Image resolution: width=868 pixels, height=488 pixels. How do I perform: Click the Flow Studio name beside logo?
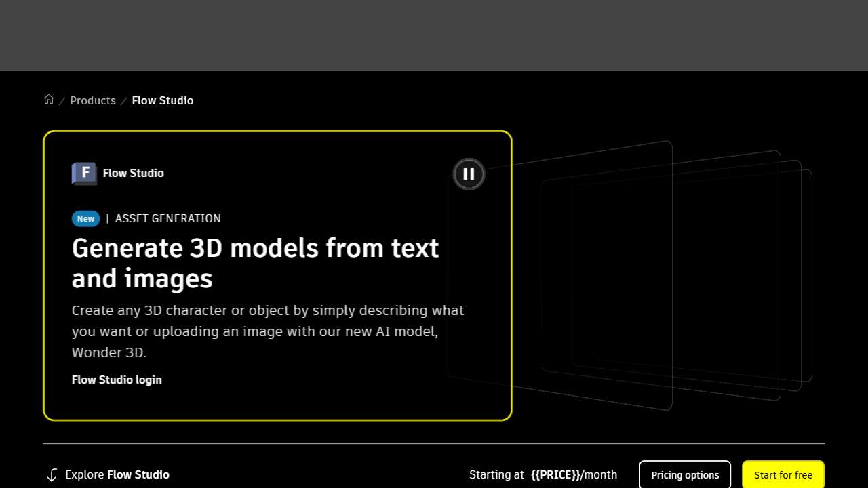(x=133, y=173)
